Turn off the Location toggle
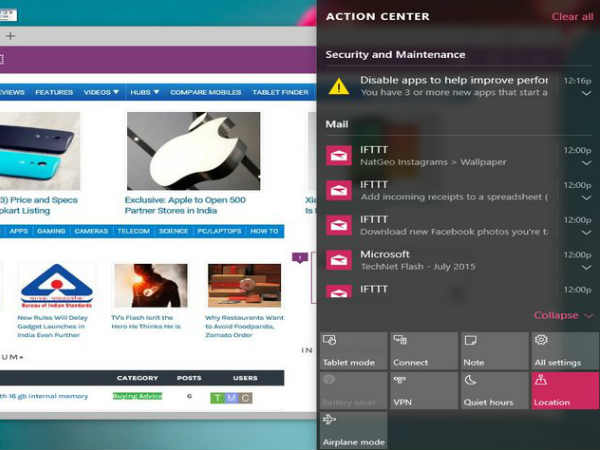This screenshot has width=600, height=450. coord(565,390)
